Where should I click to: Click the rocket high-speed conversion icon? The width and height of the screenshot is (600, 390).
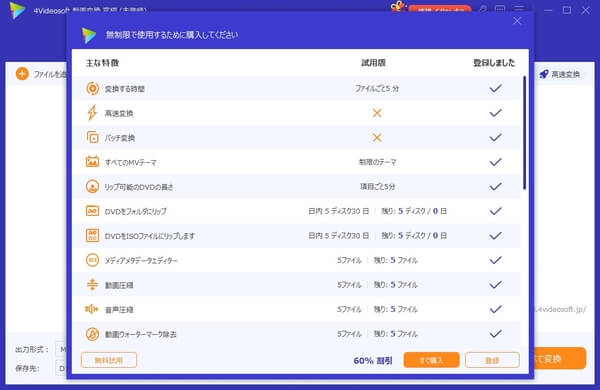(x=544, y=74)
